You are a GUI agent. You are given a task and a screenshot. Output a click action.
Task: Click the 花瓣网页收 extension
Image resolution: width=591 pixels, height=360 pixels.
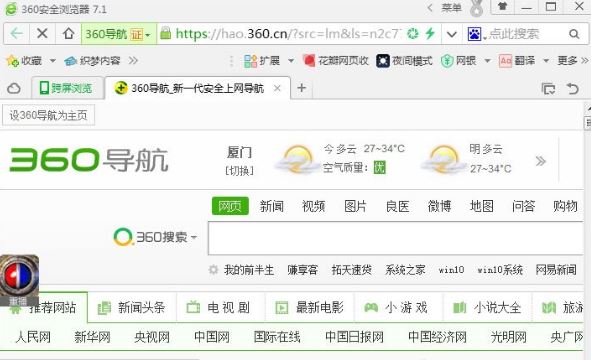point(336,60)
